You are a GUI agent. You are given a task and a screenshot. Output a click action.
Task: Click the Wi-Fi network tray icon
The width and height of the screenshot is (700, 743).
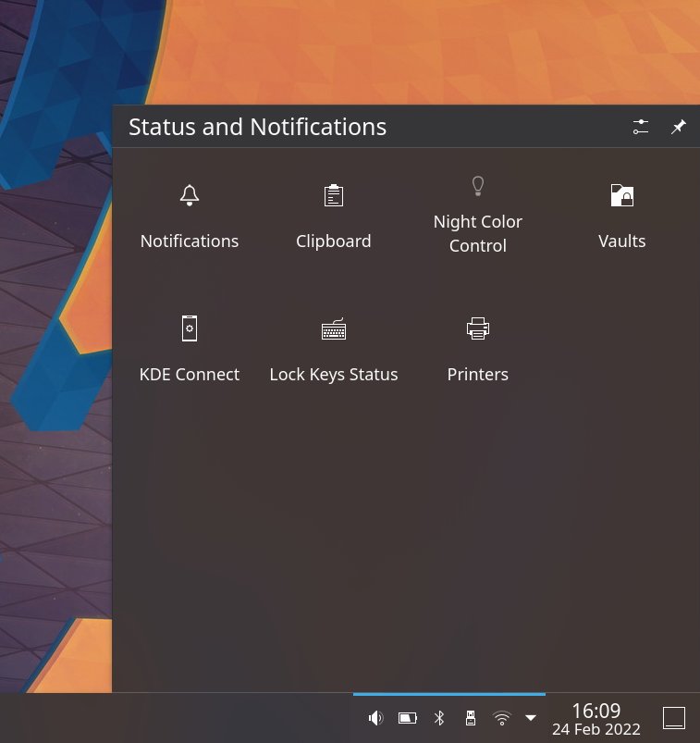[x=501, y=718]
